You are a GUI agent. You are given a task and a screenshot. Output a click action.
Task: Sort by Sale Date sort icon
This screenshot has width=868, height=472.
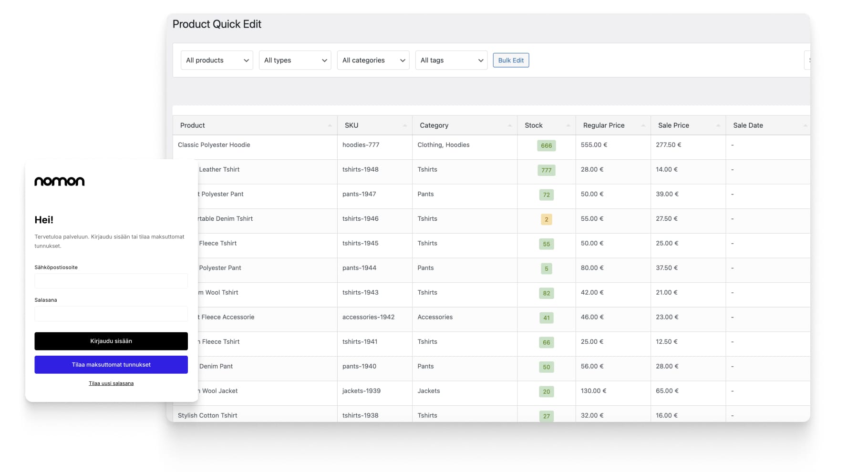click(805, 125)
